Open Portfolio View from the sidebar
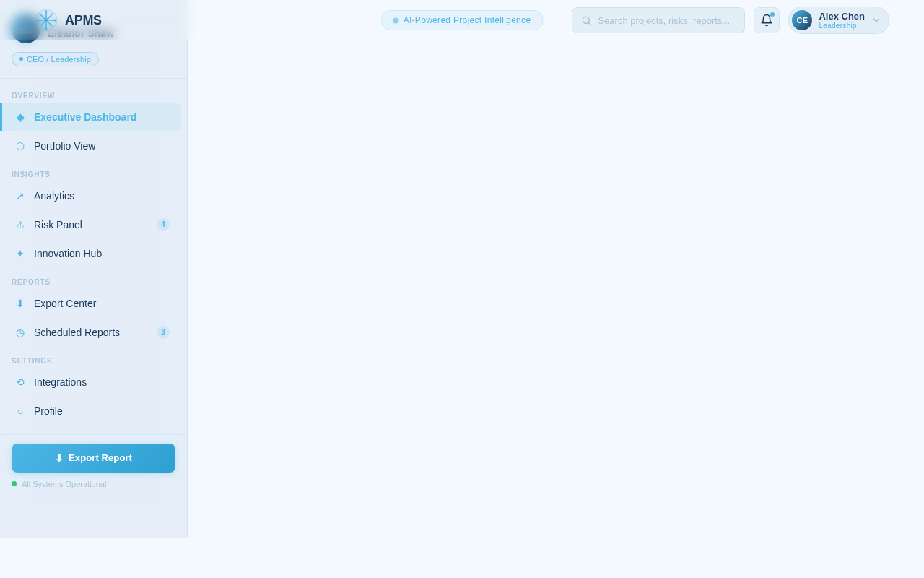The width and height of the screenshot is (924, 578). (x=64, y=146)
